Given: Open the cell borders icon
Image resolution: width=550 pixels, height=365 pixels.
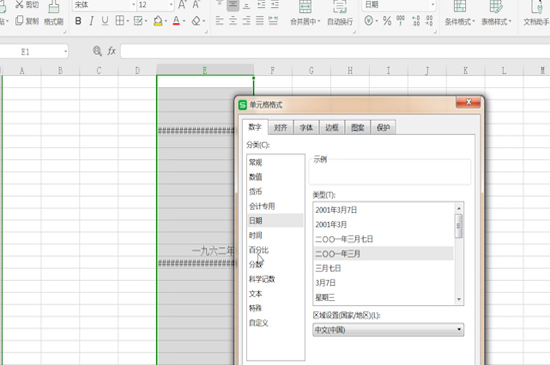Looking at the screenshot, I should click(x=120, y=21).
